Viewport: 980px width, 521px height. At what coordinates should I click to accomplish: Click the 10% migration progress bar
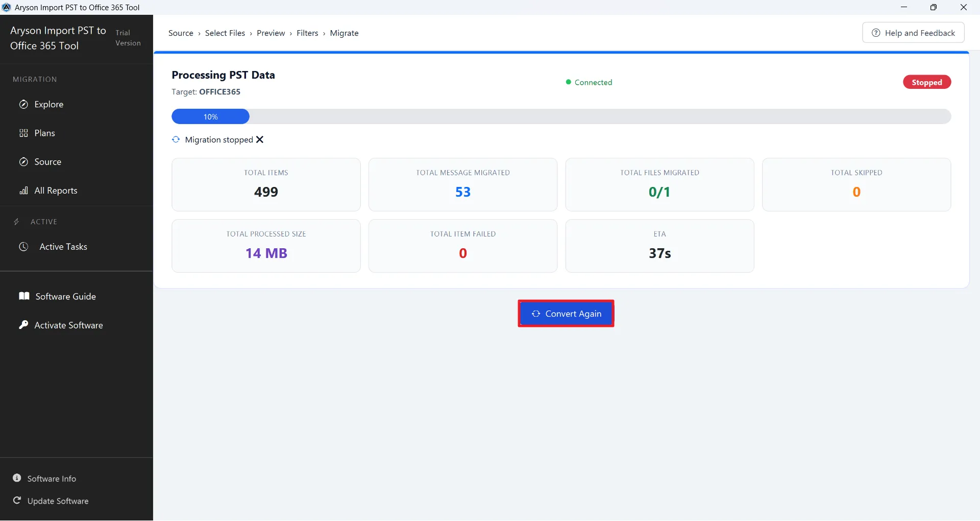coord(210,116)
